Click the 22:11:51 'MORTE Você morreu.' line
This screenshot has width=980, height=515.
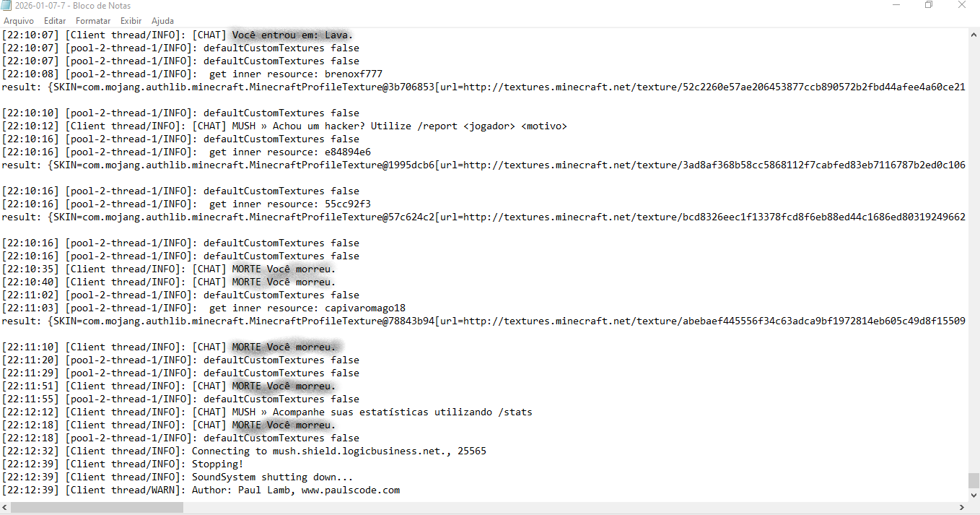(x=169, y=386)
